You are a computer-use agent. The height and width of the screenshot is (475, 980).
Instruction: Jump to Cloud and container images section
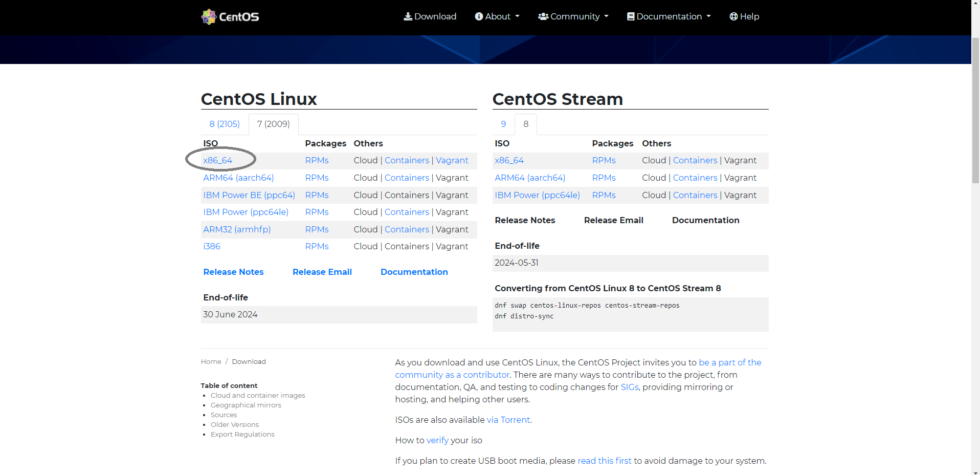pyautogui.click(x=258, y=395)
